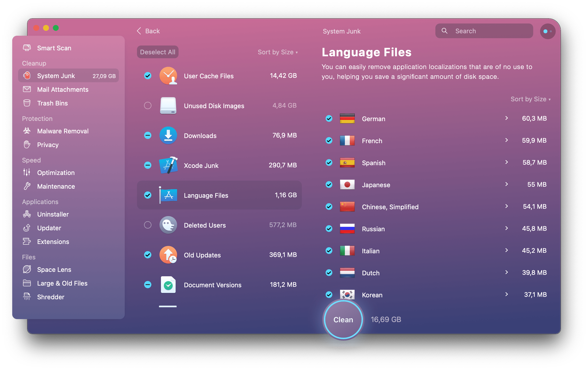
Task: Click the Smart Scan icon in sidebar
Action: pyautogui.click(x=27, y=48)
